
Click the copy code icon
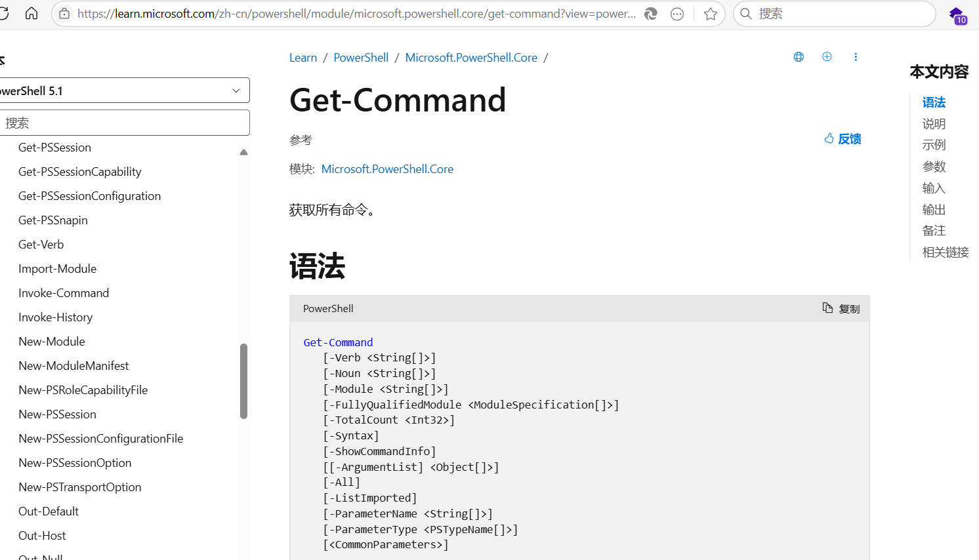point(827,308)
